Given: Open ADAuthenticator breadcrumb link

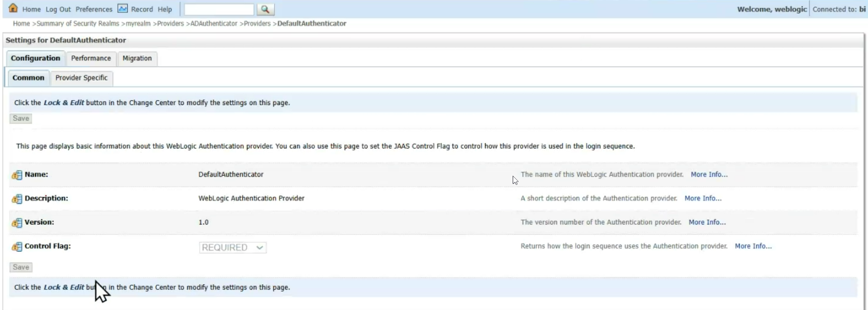Looking at the screenshot, I should click(x=214, y=23).
